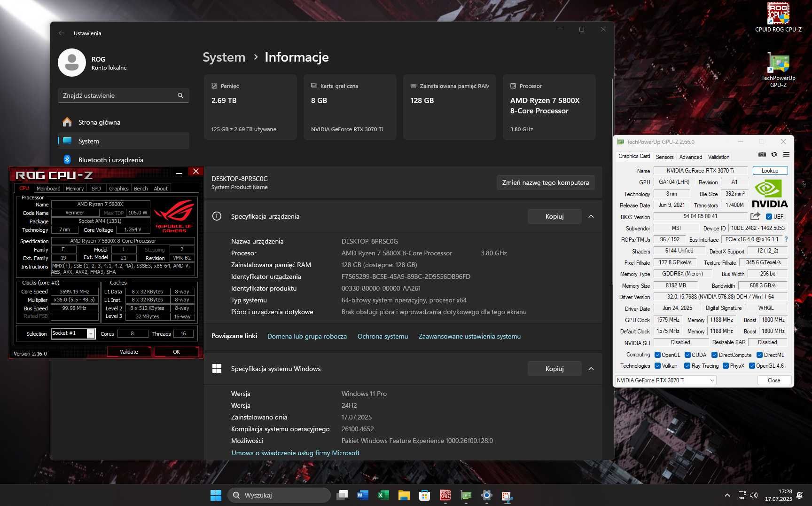Switch to Advanced tab in GPU-Z
Image resolution: width=812 pixels, height=506 pixels.
pos(691,157)
